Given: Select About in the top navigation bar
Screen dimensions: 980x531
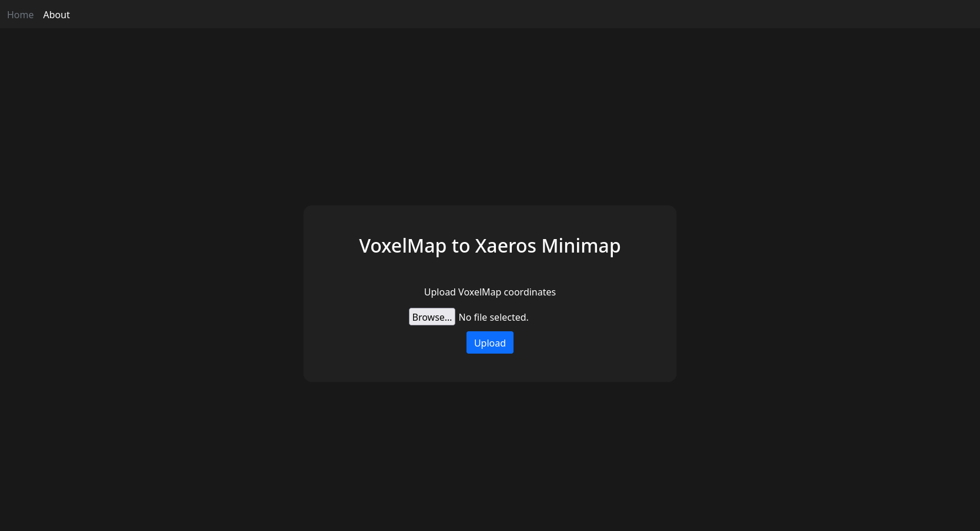Looking at the screenshot, I should coord(56,15).
